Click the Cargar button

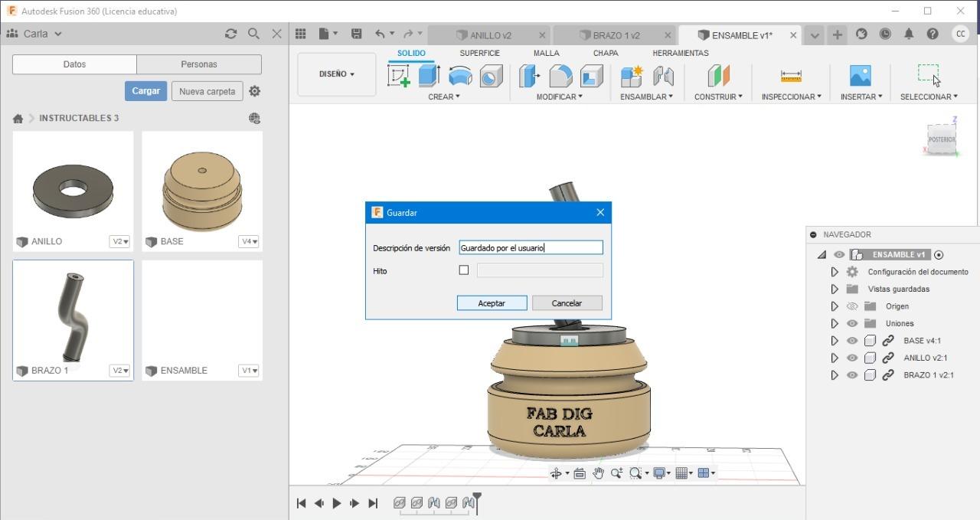coord(145,91)
